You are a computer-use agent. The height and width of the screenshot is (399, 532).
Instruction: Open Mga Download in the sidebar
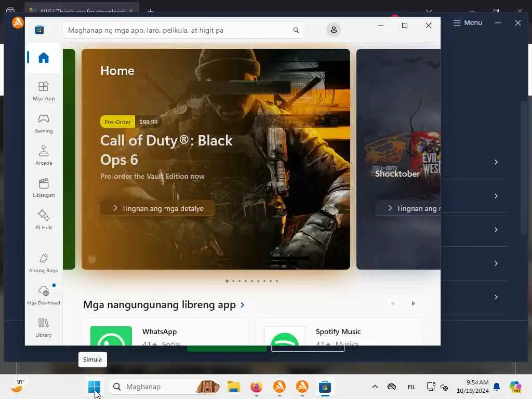(44, 295)
